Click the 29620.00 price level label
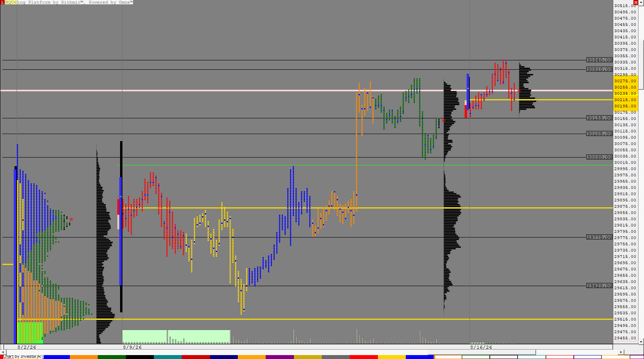The image size is (644, 359). click(x=599, y=286)
